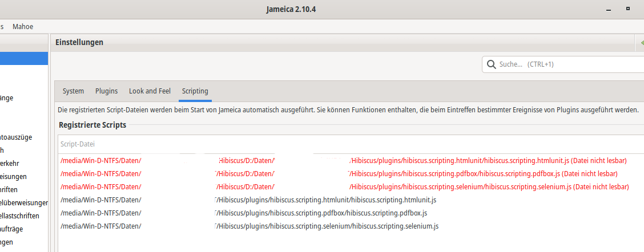The width and height of the screenshot is (644, 252).
Task: Switch to the System tab
Action: (x=73, y=91)
